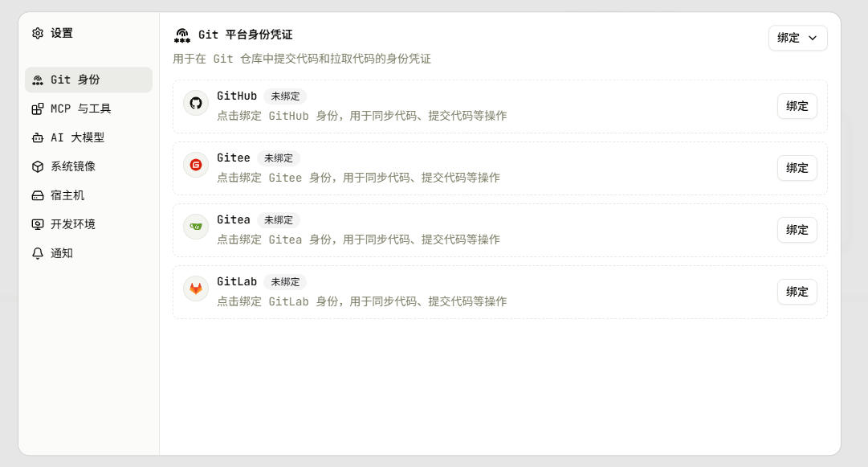The width and height of the screenshot is (868, 467).
Task: Click the fingerprint icon beside Git 平台身份凭证
Action: tap(182, 35)
